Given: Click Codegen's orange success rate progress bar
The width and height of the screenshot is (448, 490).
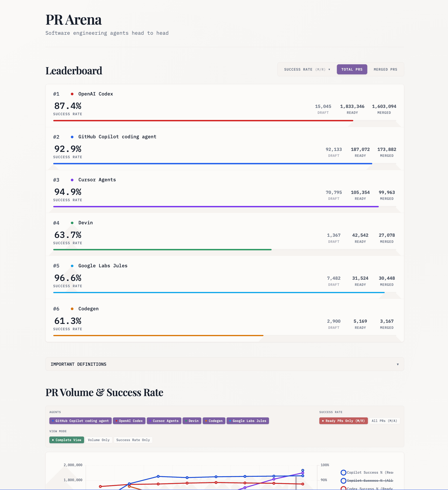Looking at the screenshot, I should [158, 335].
